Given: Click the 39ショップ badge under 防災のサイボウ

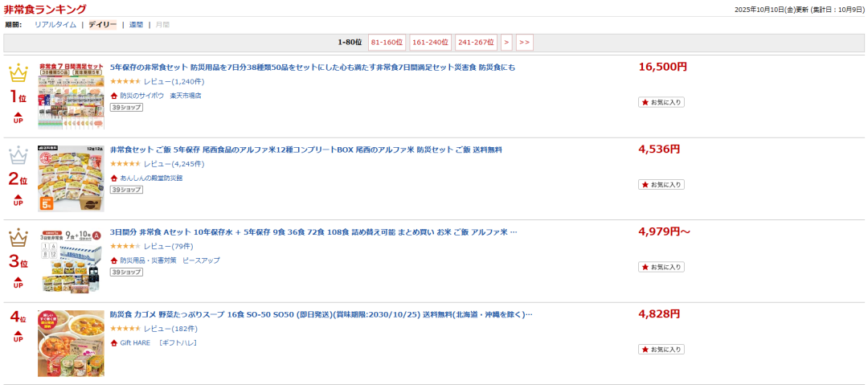Looking at the screenshot, I should pos(126,107).
